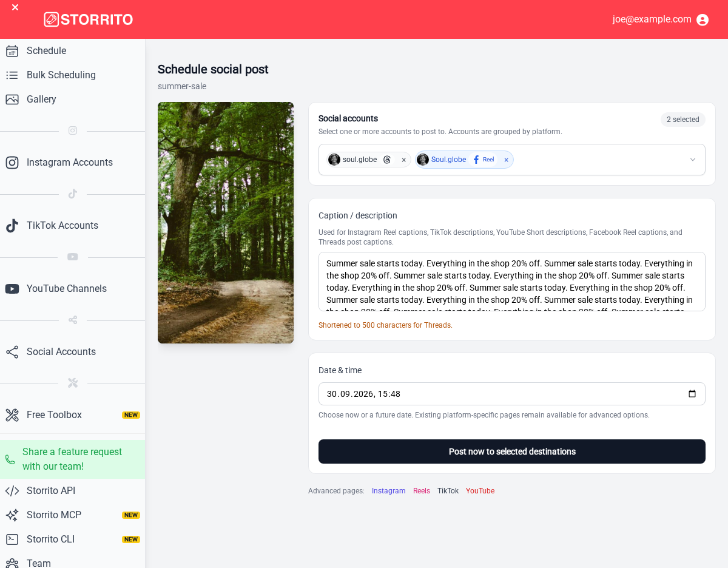Click into the caption description text box

tap(512, 282)
